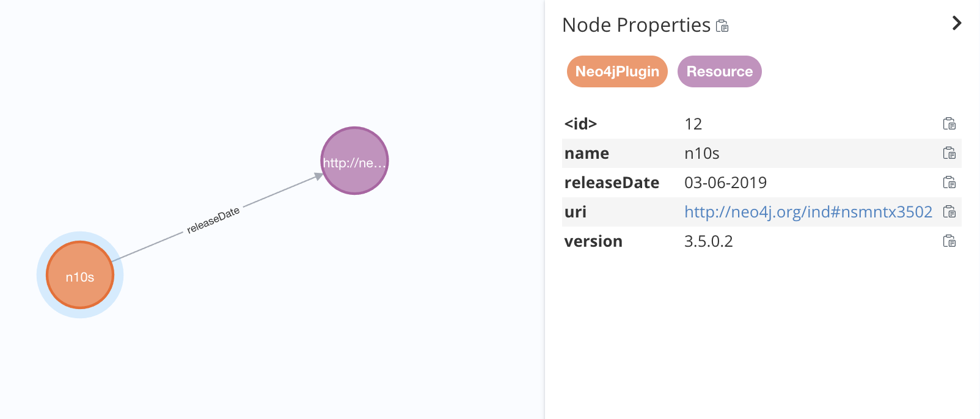The image size is (980, 419).
Task: Copy the <id> property value
Action: pos(949,124)
